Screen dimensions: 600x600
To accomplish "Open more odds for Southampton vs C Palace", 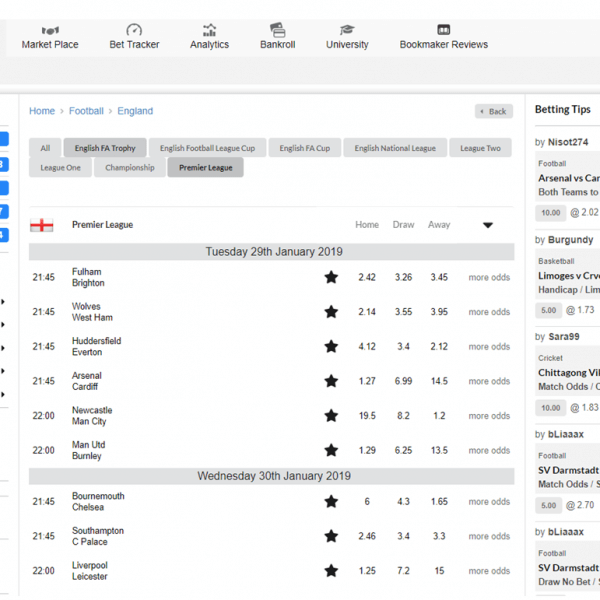I will 489,536.
